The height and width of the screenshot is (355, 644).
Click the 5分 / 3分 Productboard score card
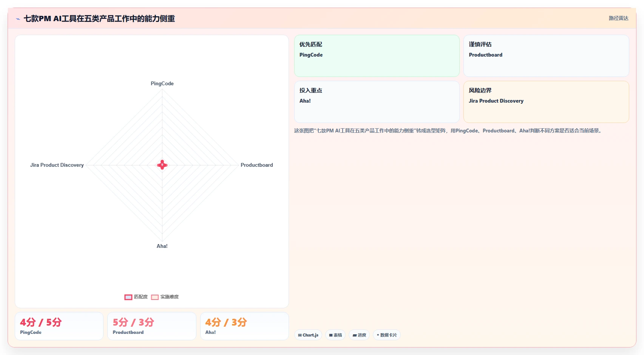point(152,326)
